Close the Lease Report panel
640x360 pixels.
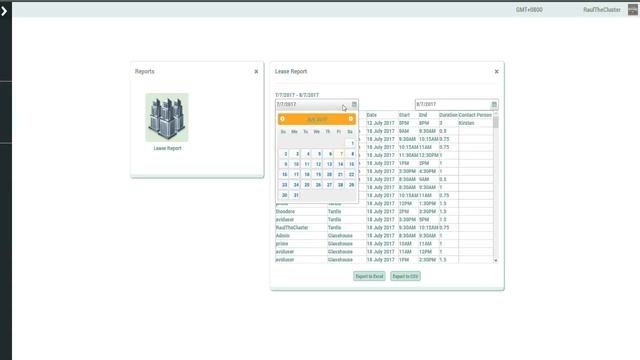496,71
